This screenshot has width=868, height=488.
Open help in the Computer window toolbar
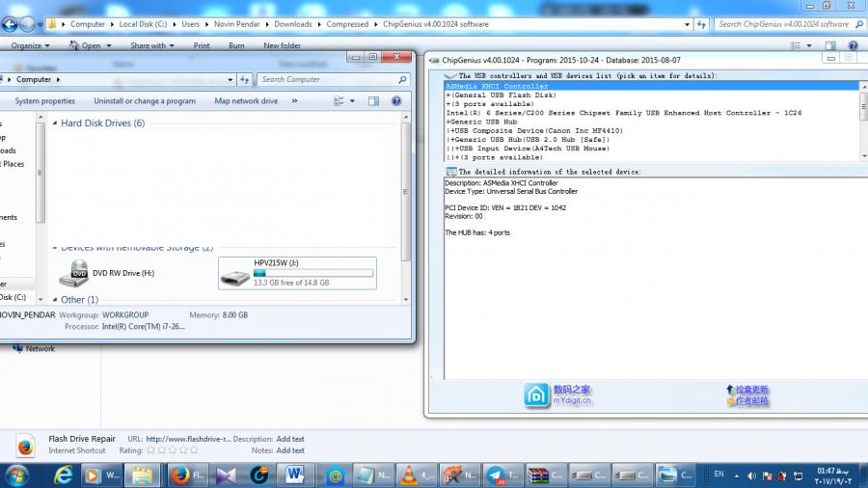[x=396, y=100]
